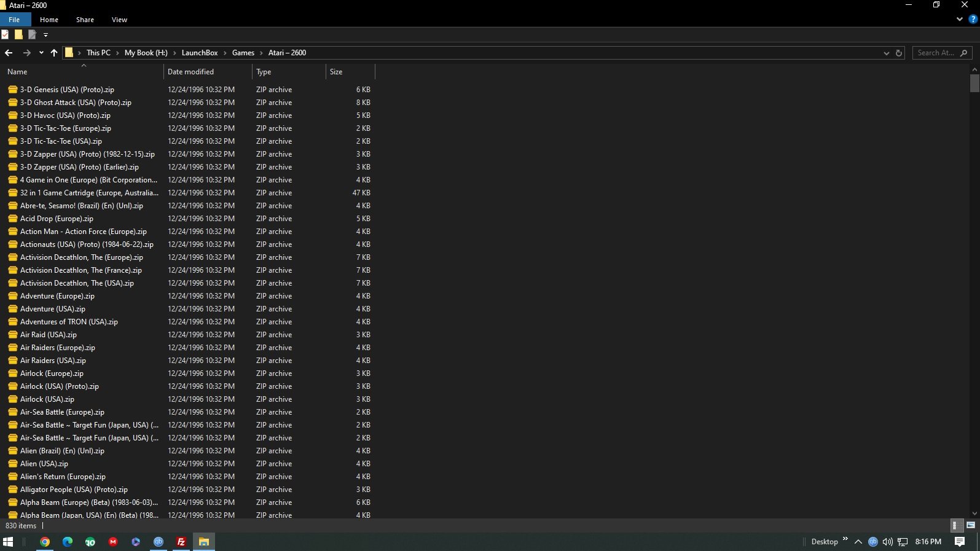The image size is (980, 551).
Task: Sort files by Type column
Action: click(x=289, y=72)
